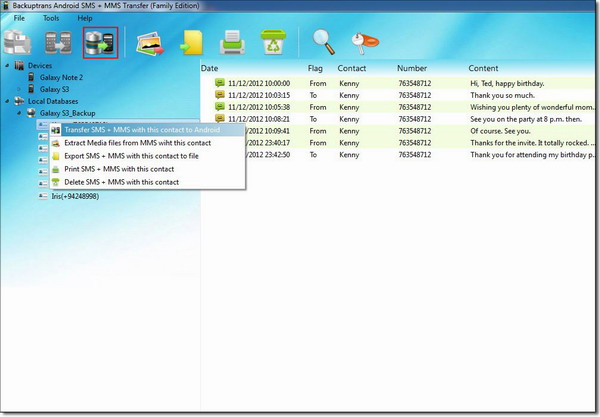600x417 pixels.
Task: Click message 'Thank you for attending my birthday p...'
Action: (x=532, y=155)
